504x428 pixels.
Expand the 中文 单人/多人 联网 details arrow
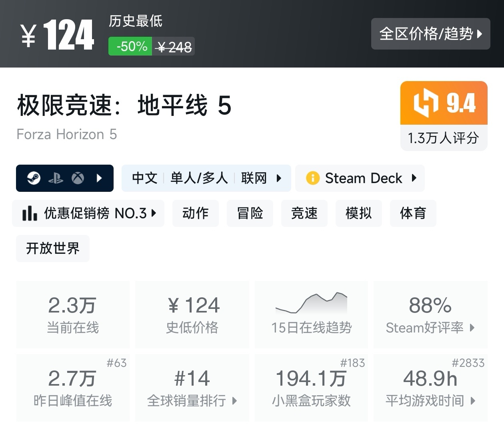tap(279, 178)
